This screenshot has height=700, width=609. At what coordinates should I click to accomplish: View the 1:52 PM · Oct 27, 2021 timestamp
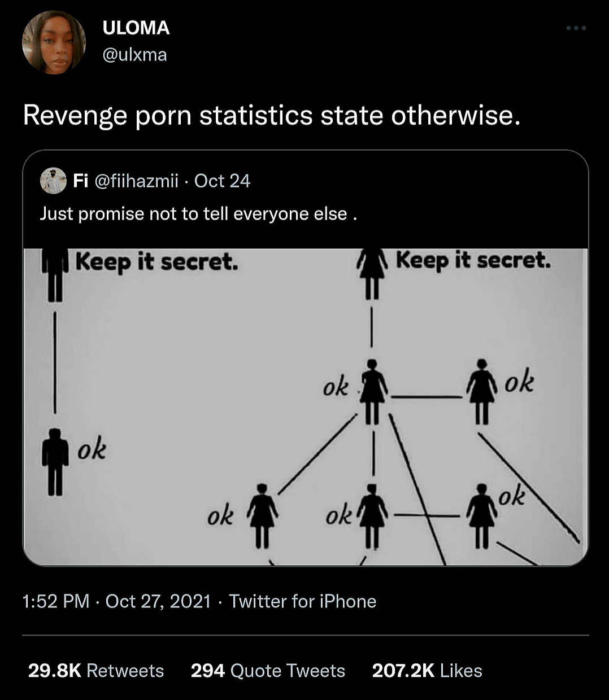pyautogui.click(x=116, y=601)
